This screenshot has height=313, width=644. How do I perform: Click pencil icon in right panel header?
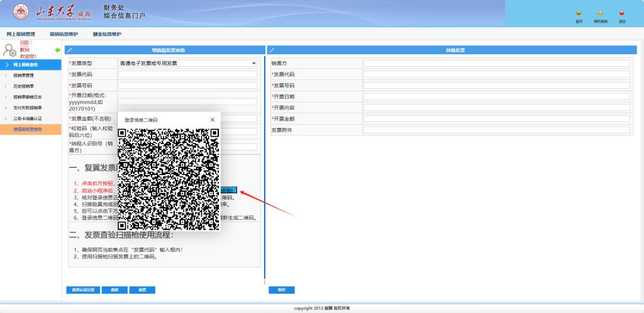272,50
